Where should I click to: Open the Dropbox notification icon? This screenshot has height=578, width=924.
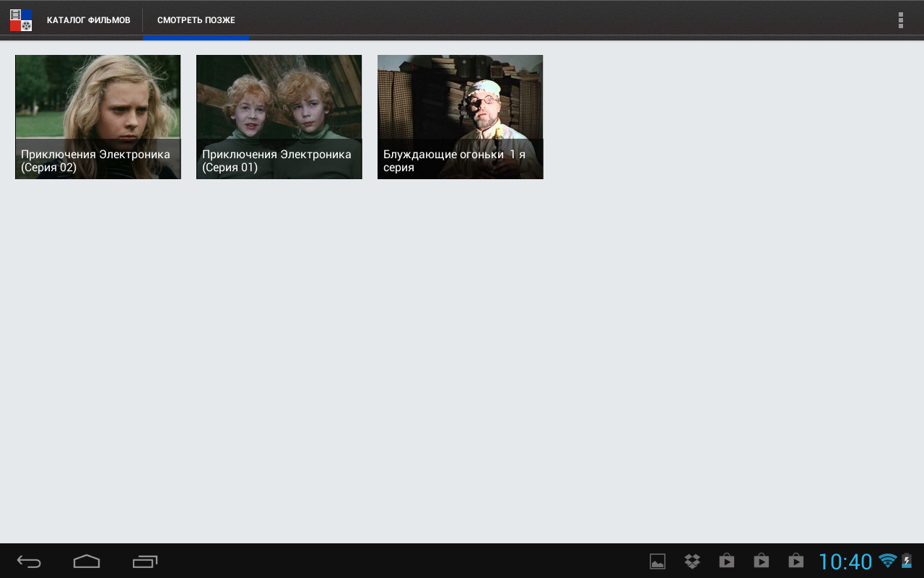pyautogui.click(x=692, y=561)
